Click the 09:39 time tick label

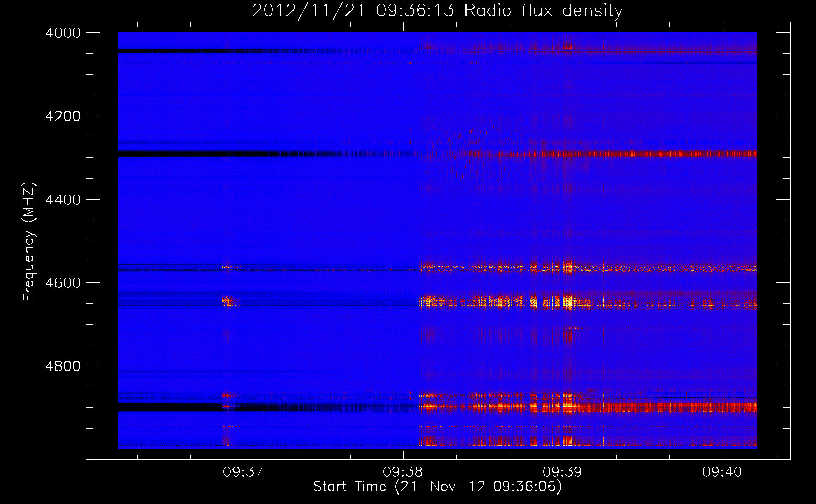(563, 472)
